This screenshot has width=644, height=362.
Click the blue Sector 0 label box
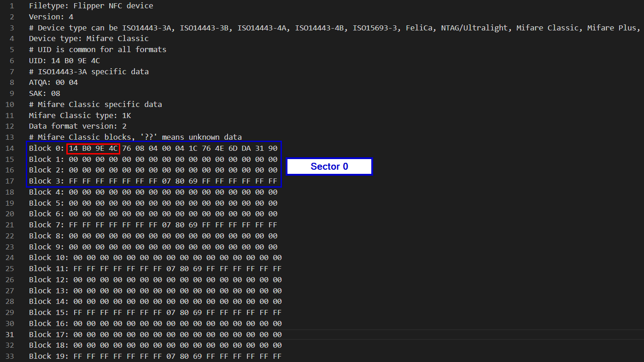click(x=329, y=166)
